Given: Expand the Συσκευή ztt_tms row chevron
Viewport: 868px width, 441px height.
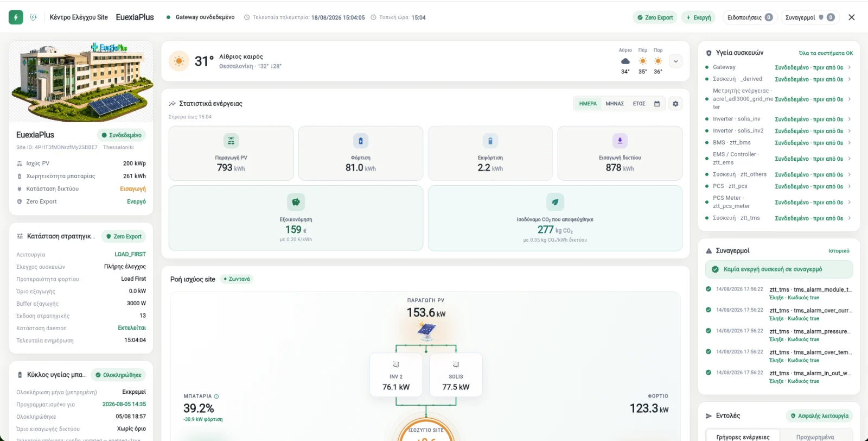Looking at the screenshot, I should tap(849, 218).
